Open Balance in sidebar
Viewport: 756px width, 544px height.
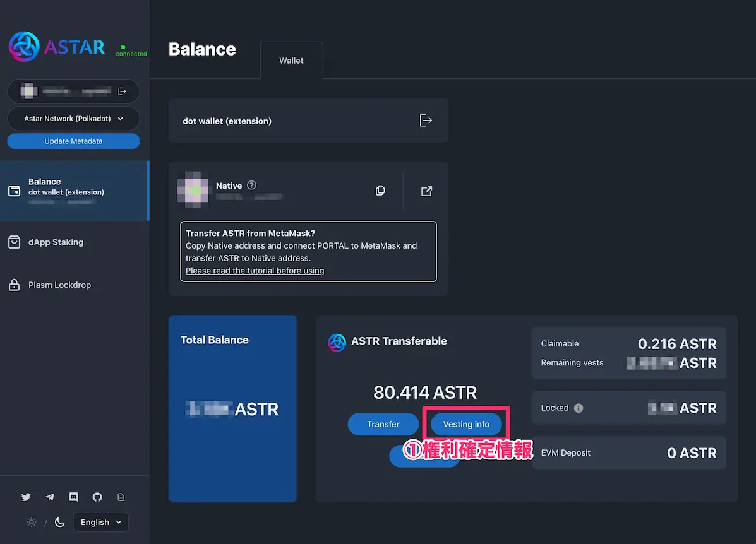75,191
